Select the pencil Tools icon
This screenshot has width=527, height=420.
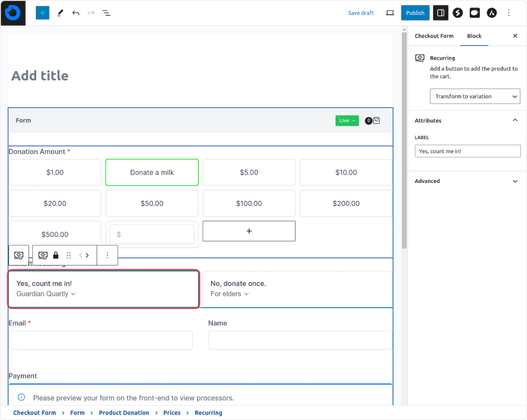pyautogui.click(x=60, y=13)
